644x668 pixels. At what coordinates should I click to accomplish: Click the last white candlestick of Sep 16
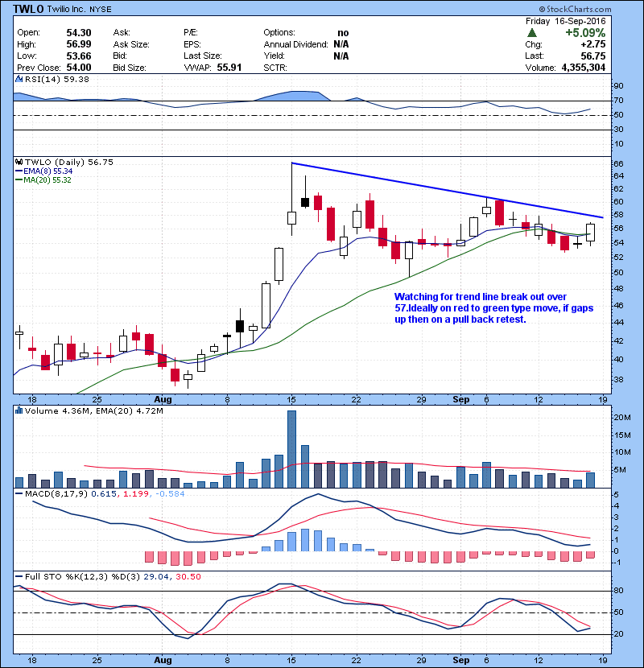590,233
